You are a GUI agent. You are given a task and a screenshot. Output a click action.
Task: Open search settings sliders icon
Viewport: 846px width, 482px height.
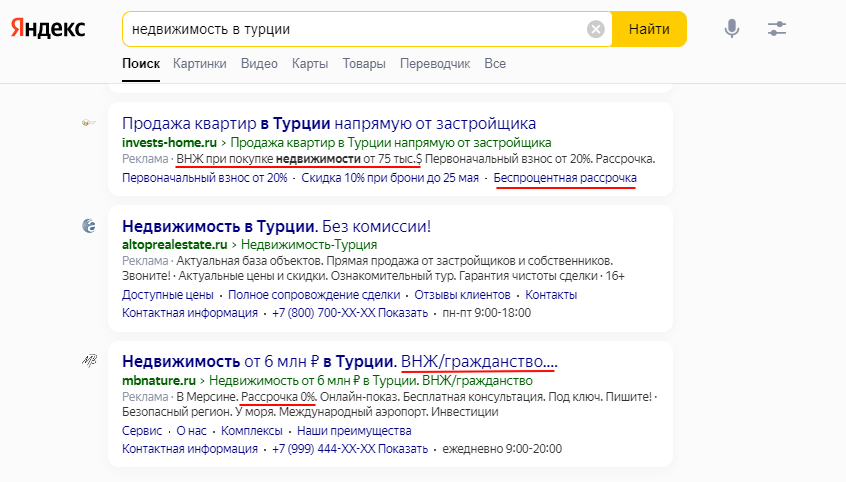[777, 29]
